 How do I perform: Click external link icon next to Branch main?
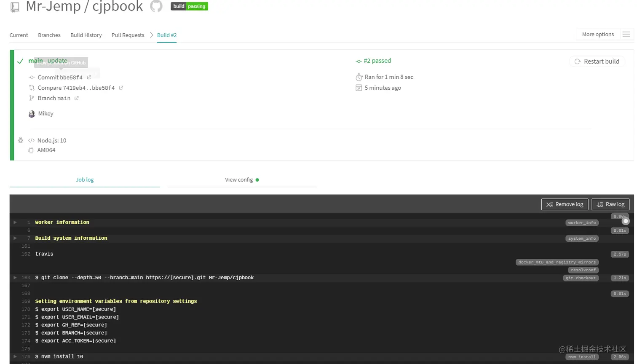click(x=76, y=98)
